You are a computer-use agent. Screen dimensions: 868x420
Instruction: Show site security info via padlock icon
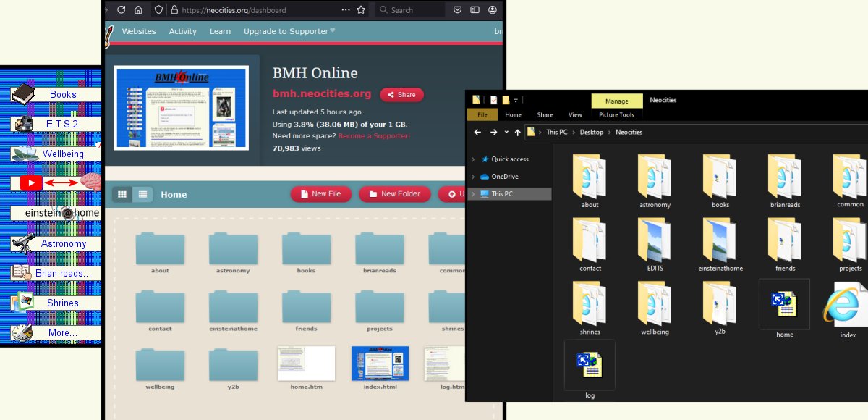pyautogui.click(x=174, y=10)
